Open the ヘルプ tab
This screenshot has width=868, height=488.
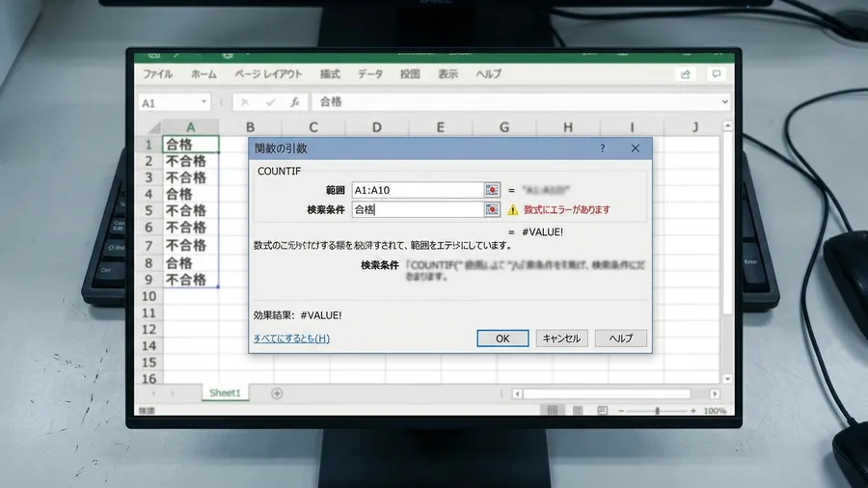coord(488,74)
